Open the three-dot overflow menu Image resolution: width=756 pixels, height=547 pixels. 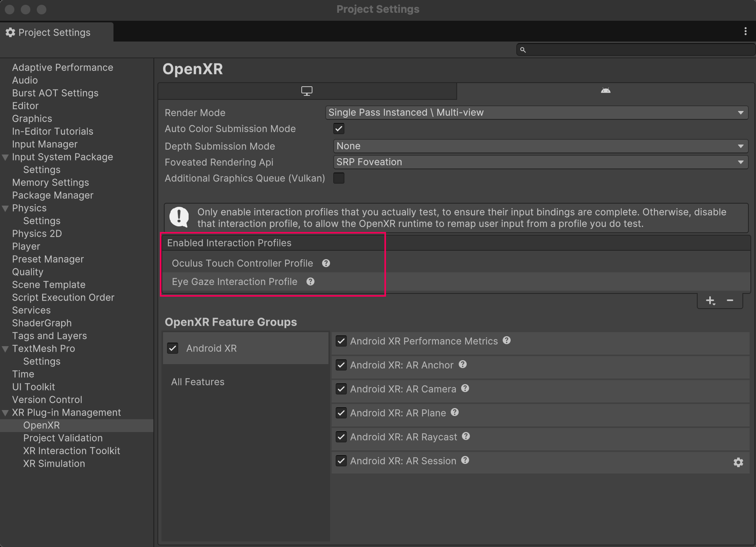(x=745, y=31)
